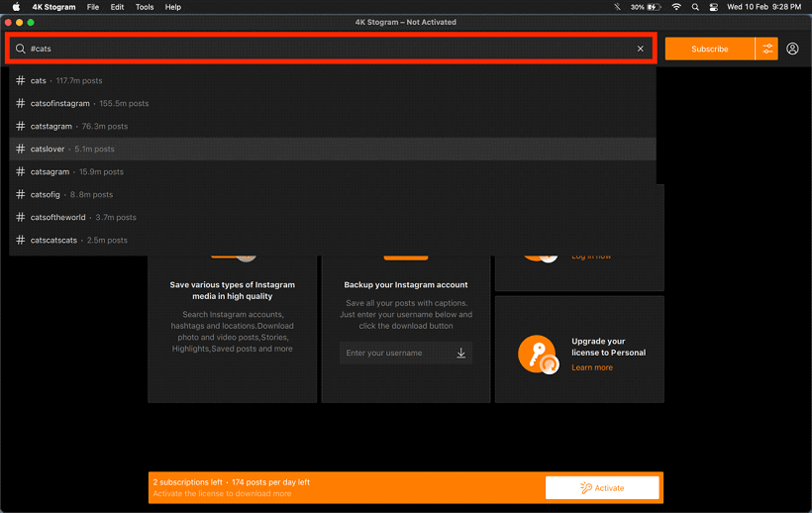Select the catsofig hashtag suggestion
This screenshot has width=812, height=513.
tap(333, 195)
